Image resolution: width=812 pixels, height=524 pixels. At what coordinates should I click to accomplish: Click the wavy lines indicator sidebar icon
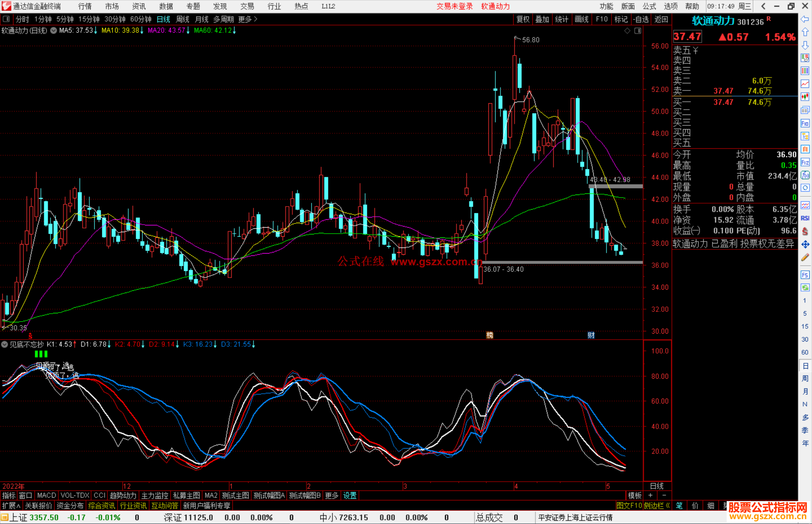pyautogui.click(x=805, y=205)
